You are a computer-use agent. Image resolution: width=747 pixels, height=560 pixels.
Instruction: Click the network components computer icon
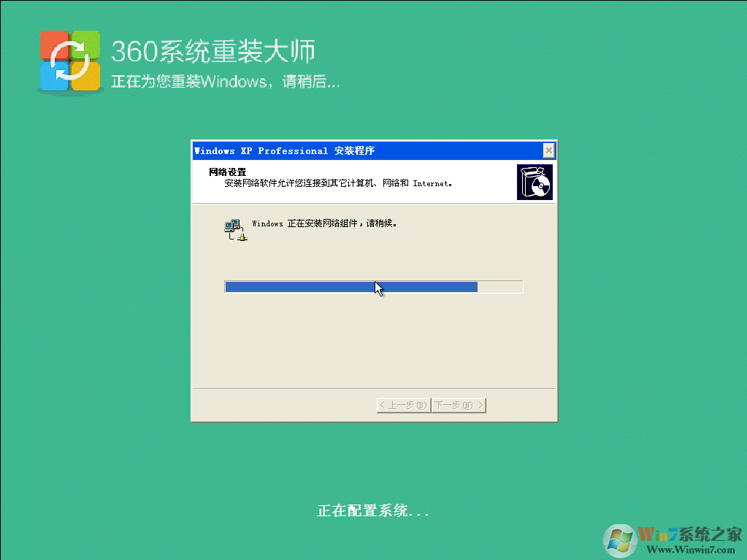[234, 228]
